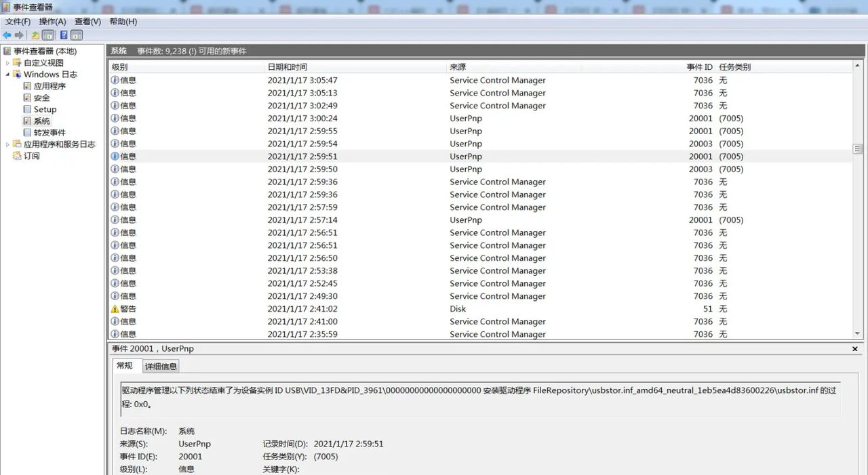The height and width of the screenshot is (475, 868).
Task: Select the event dated 2021/1/17 2:57:59
Action: 480,207
